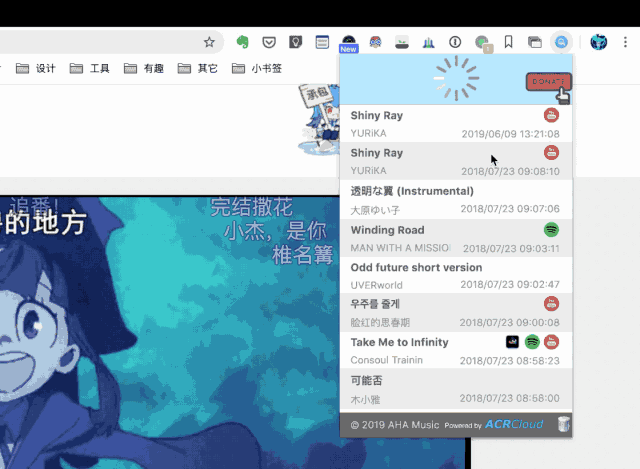This screenshot has height=469, width=640.
Task: Click the circled info extension icon
Action: (455, 42)
